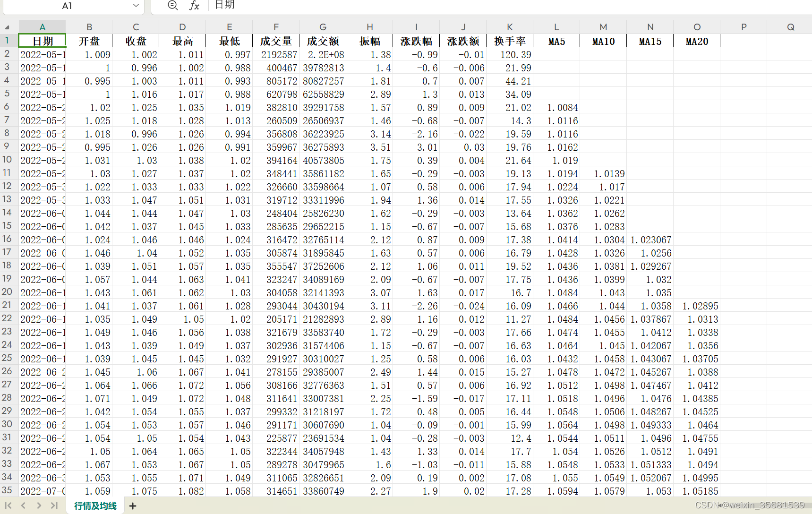Click the magnifier search icon beside the formula bar
The width and height of the screenshot is (812, 514).
[x=172, y=6]
